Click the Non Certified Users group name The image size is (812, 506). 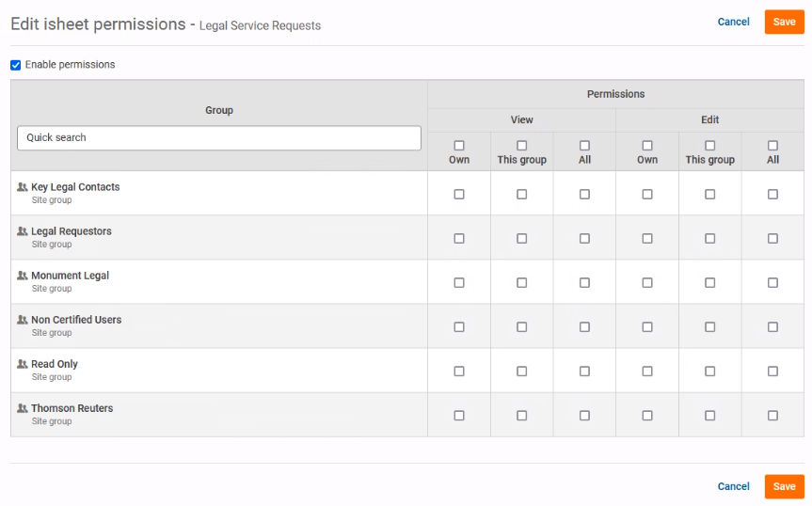[76, 320]
